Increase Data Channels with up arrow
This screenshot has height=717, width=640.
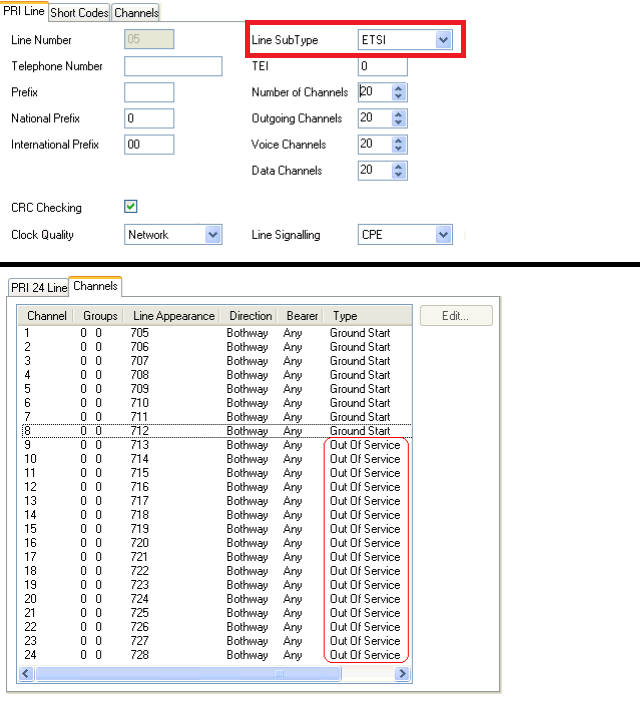click(x=399, y=166)
